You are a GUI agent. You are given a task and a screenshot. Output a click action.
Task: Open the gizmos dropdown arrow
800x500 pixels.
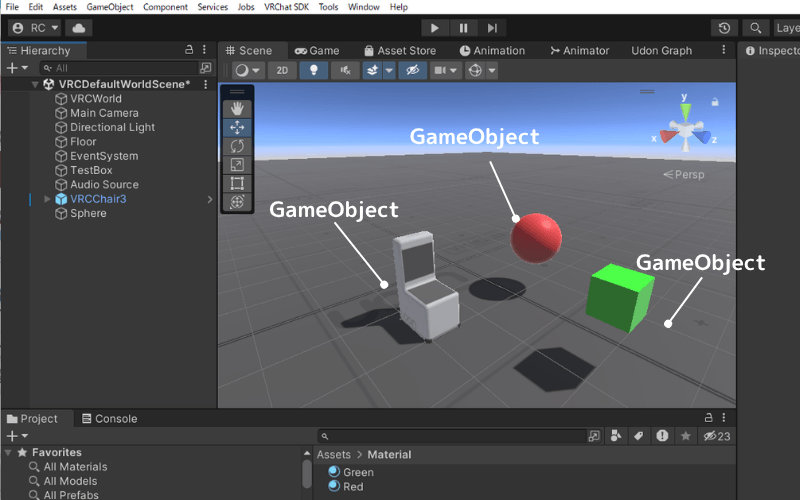[x=491, y=70]
